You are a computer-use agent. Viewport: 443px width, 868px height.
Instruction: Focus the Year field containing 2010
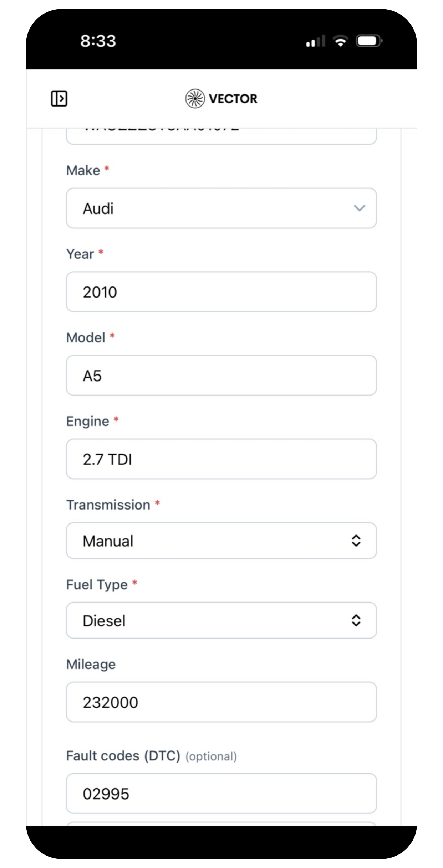[221, 292]
